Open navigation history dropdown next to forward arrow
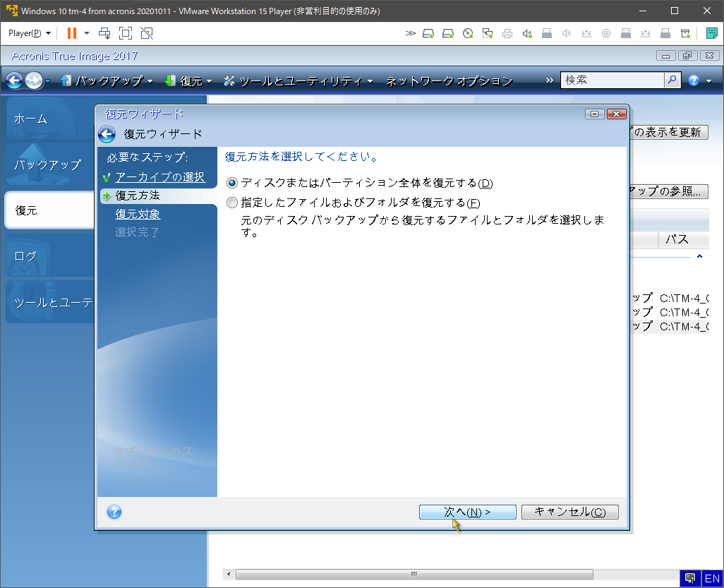 point(47,81)
